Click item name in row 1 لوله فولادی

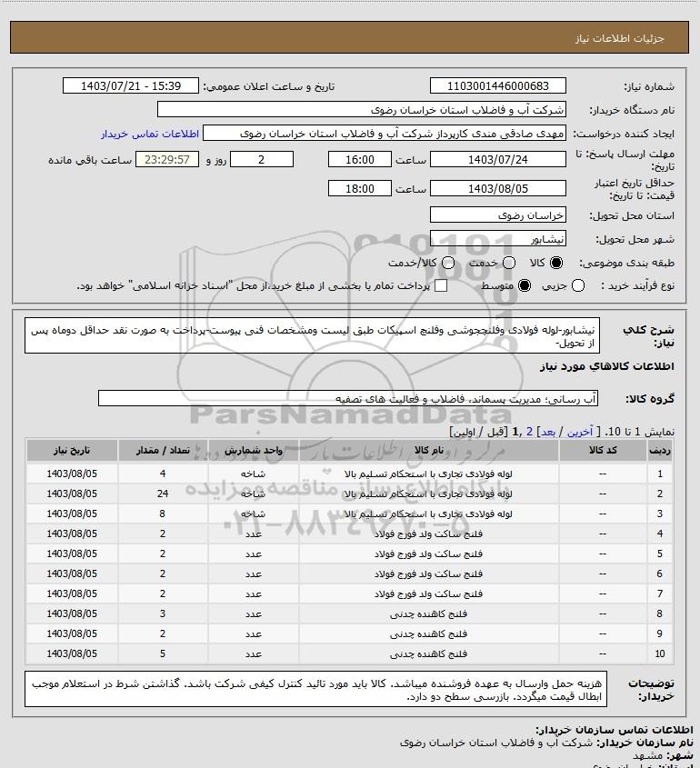(428, 474)
